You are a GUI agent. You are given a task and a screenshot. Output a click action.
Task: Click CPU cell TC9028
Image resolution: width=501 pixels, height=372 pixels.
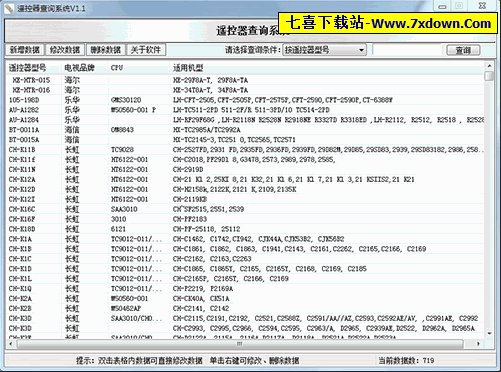pyautogui.click(x=122, y=150)
